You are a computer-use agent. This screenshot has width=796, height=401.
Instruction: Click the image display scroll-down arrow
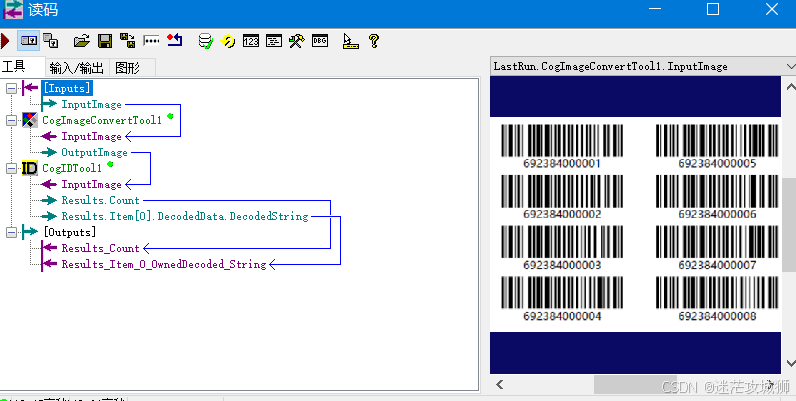coord(790,363)
